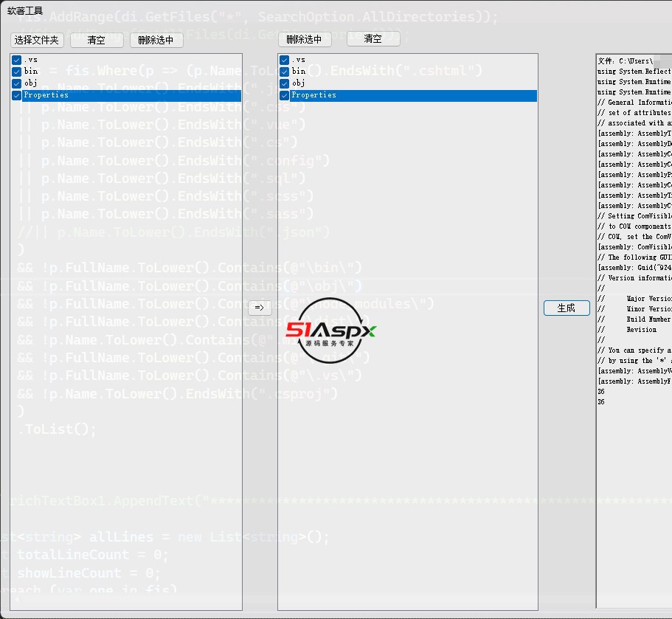Select the obj item label in middle list
This screenshot has height=619, width=672.
299,83
